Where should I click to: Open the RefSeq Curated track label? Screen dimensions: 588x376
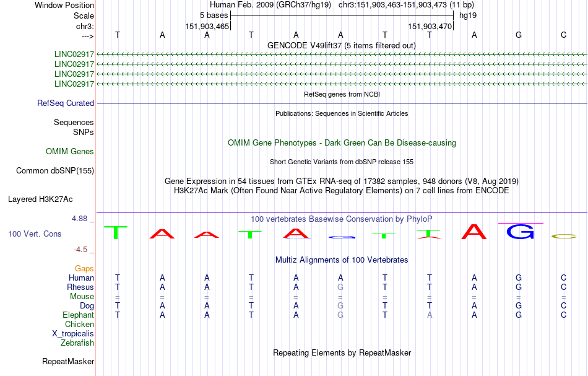(x=66, y=103)
